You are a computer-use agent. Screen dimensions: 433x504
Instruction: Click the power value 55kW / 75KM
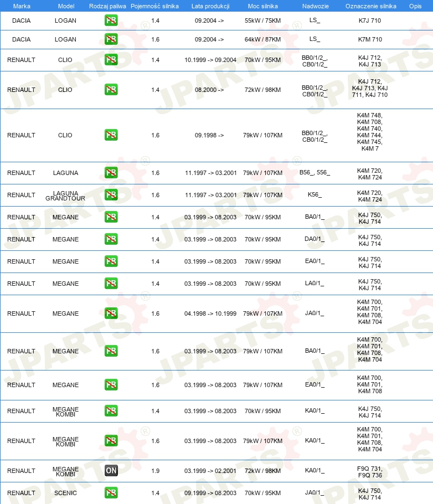[262, 20]
